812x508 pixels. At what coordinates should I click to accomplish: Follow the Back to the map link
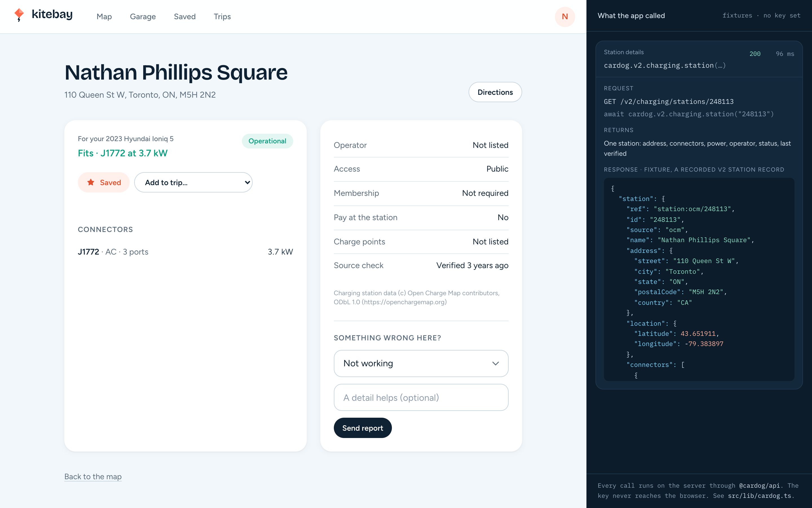93,477
